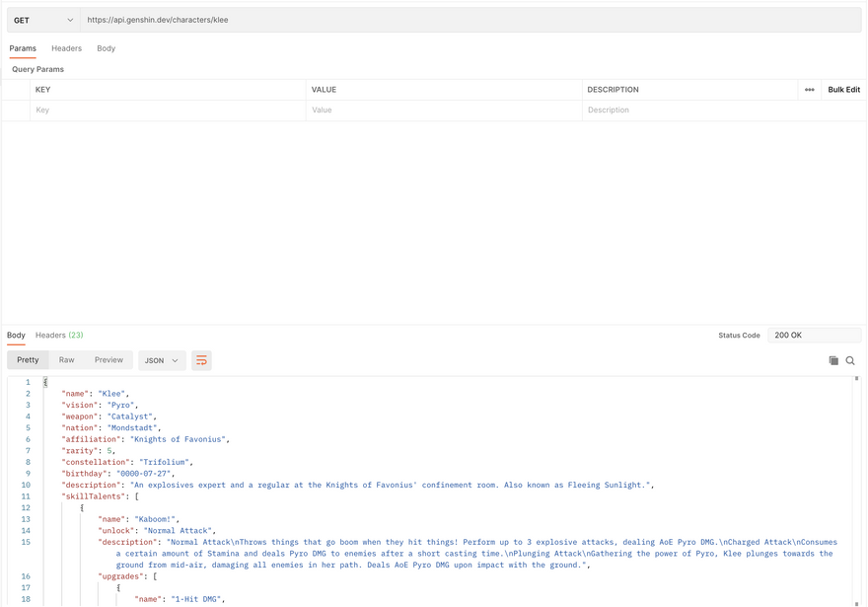Click the "0000-07-27" birthday value

(x=143, y=474)
